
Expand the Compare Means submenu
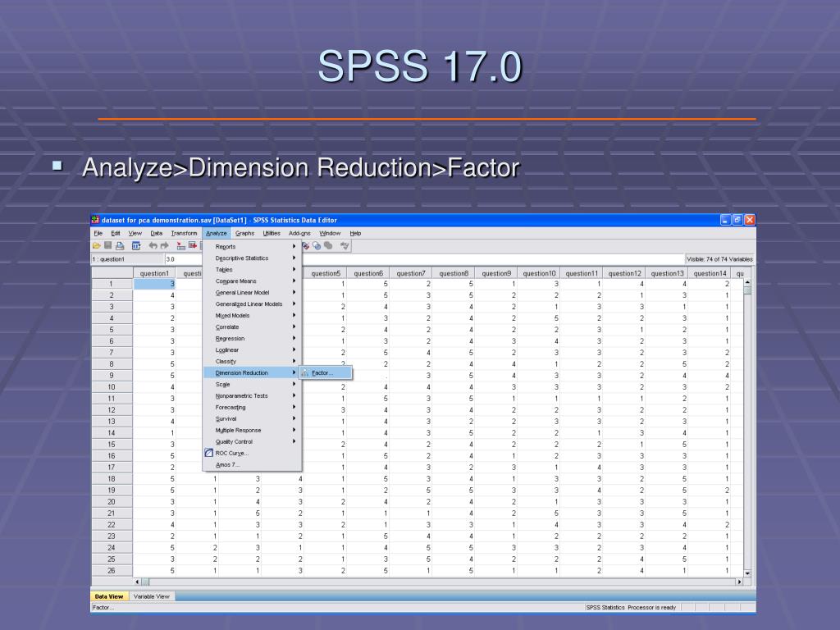pos(252,281)
